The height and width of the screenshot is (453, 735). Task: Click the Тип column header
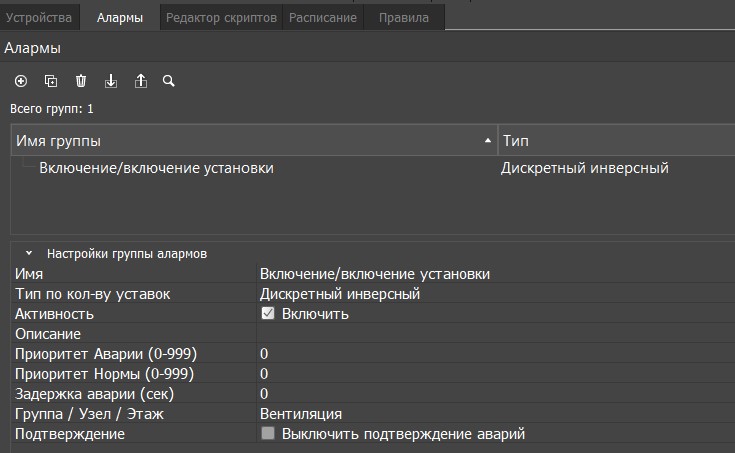point(614,141)
